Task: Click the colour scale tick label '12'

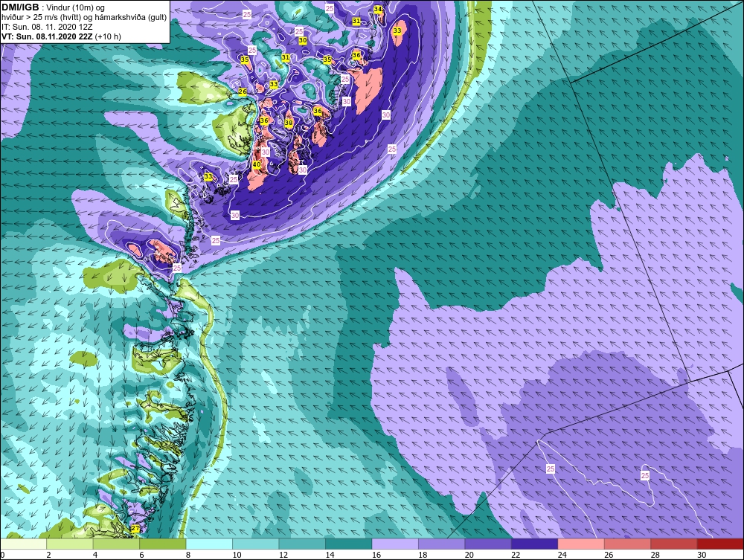Action: coord(283,555)
